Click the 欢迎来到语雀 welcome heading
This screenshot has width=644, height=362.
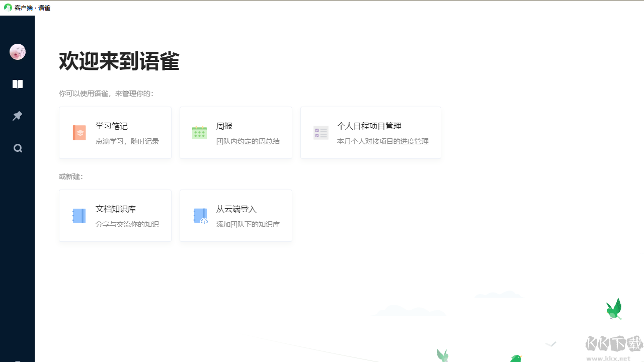coord(119,61)
